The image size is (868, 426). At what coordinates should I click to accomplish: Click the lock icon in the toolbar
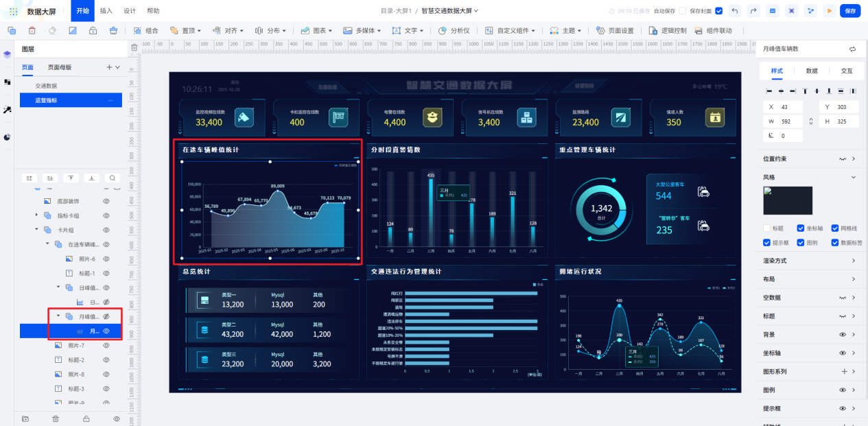coord(93,30)
